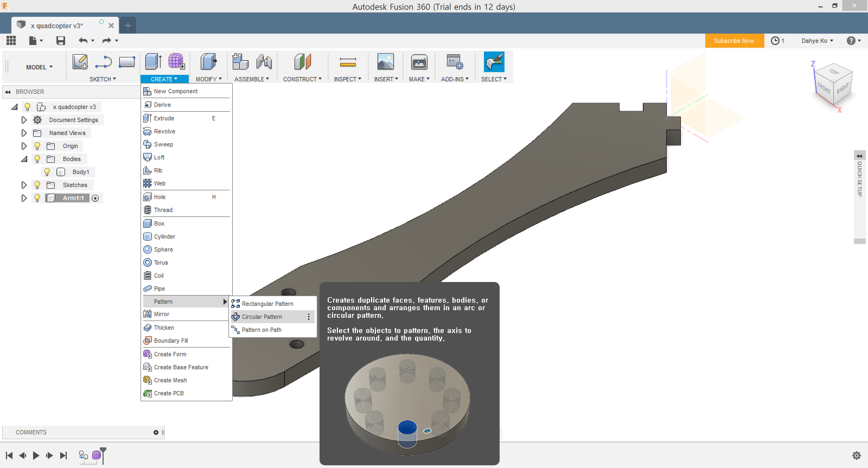Choose Boundary Fill from Create menu
The width and height of the screenshot is (868, 468).
coord(186,341)
